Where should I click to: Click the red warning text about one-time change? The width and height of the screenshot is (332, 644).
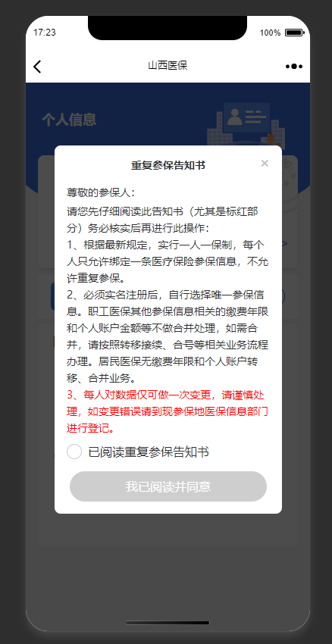168,412
